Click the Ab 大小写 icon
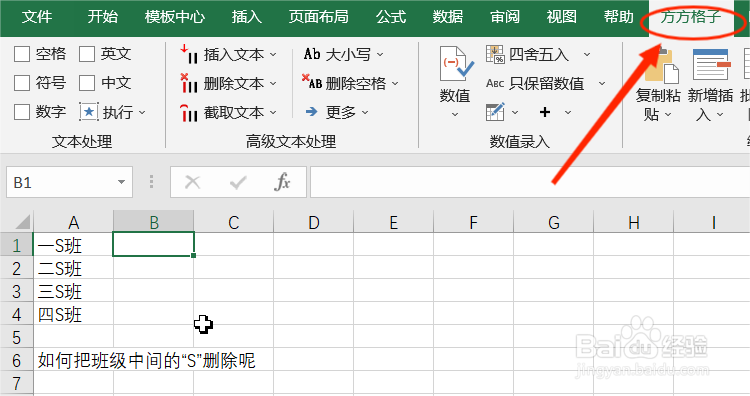The width and height of the screenshot is (750, 396). pos(312,54)
